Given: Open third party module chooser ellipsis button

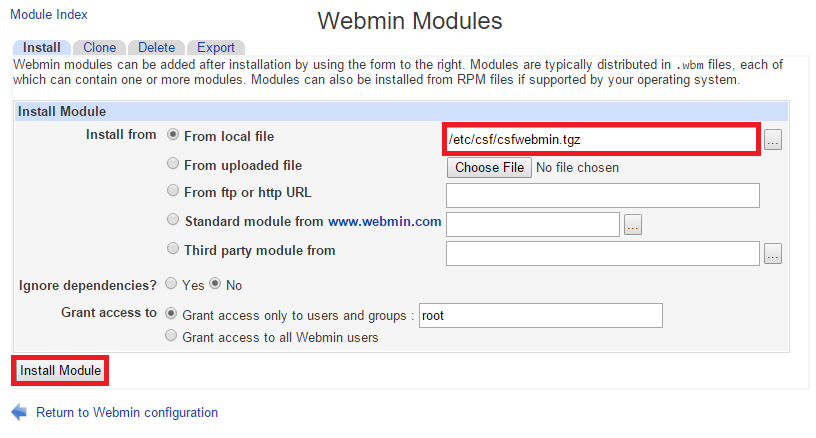Looking at the screenshot, I should (773, 254).
